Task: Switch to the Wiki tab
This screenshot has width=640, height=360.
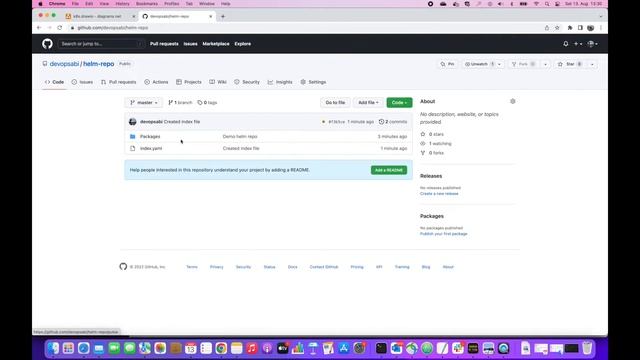Action: (x=218, y=82)
